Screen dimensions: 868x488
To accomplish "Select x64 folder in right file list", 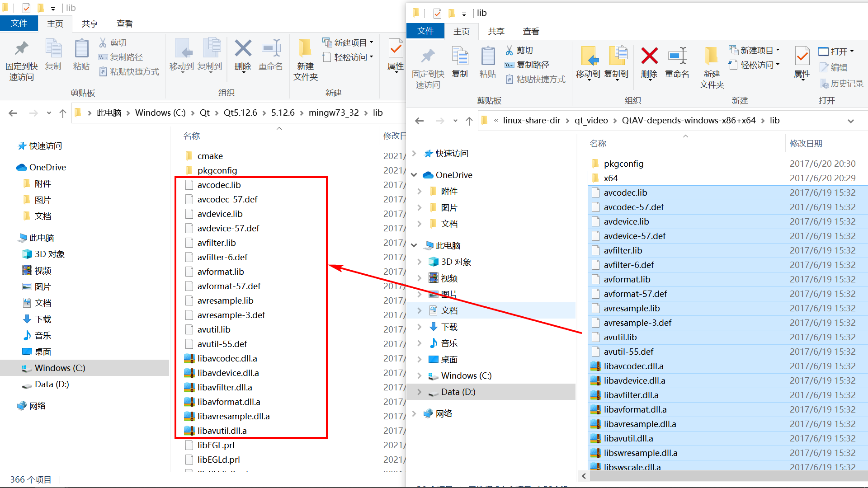I will pyautogui.click(x=610, y=178).
